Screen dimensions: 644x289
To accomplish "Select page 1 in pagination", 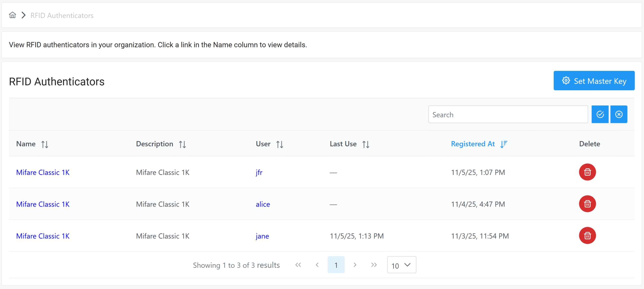I will pos(336,265).
